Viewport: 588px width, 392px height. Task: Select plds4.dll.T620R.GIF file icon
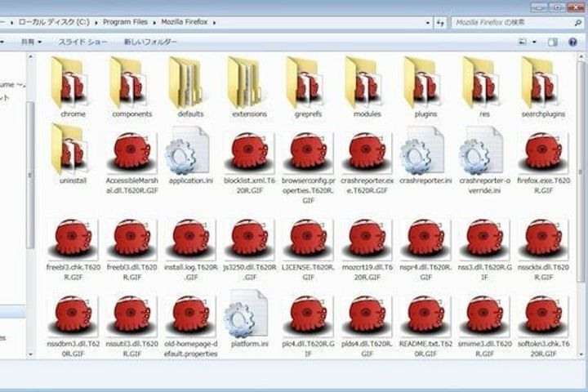point(367,316)
